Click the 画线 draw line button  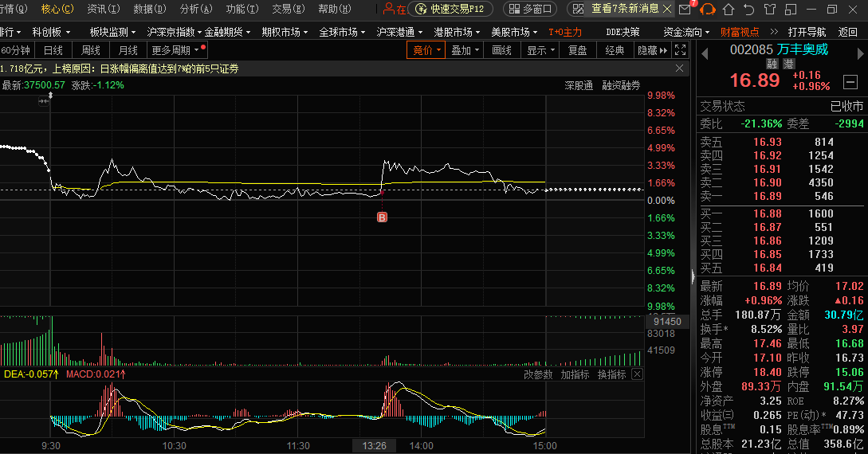pyautogui.click(x=501, y=50)
